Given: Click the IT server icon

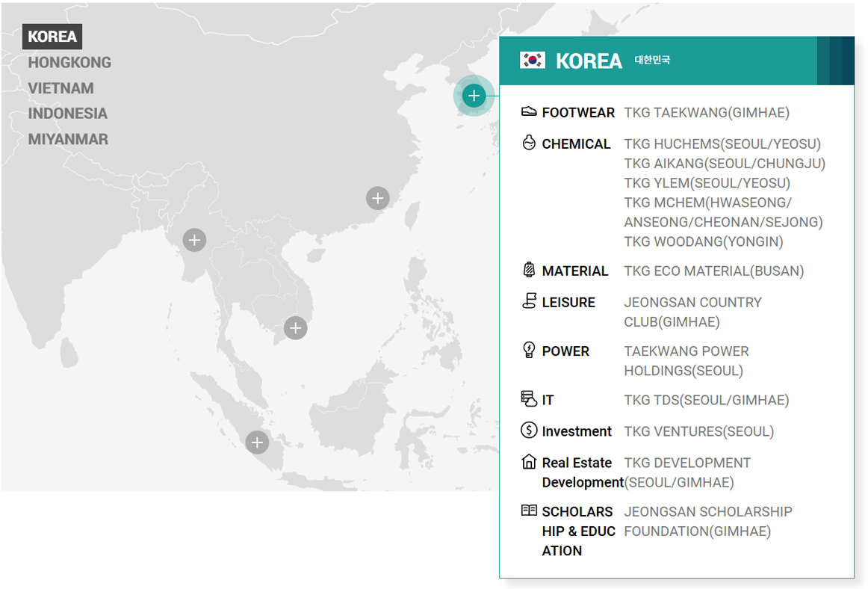Looking at the screenshot, I should (529, 399).
